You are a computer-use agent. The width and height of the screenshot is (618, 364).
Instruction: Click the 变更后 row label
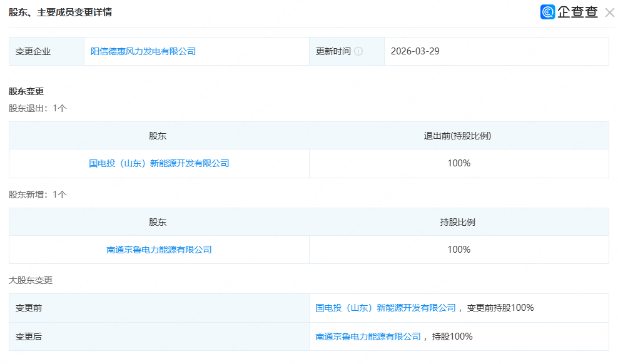coord(29,336)
